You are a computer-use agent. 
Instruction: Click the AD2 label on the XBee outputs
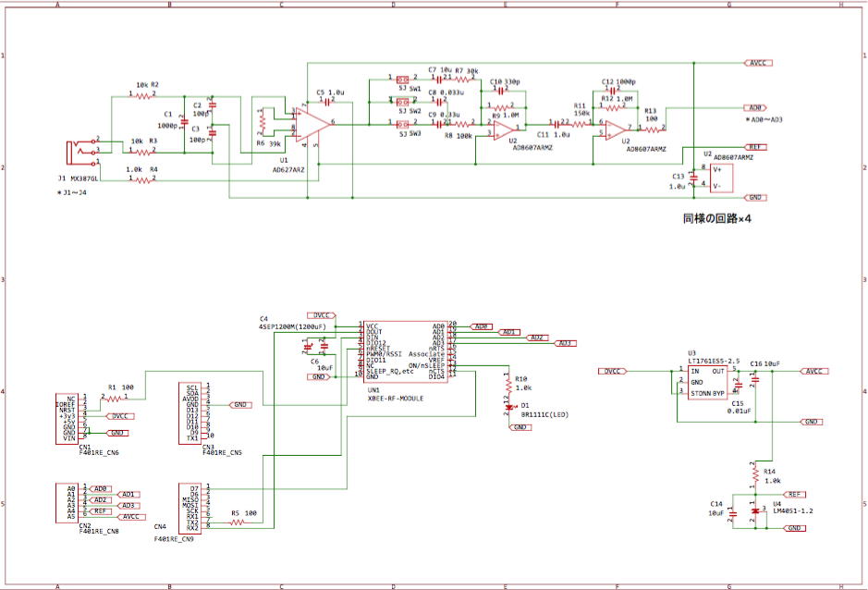point(537,338)
